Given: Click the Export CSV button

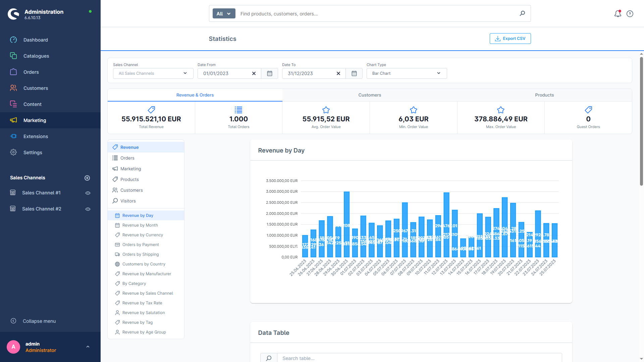Looking at the screenshot, I should (x=510, y=38).
